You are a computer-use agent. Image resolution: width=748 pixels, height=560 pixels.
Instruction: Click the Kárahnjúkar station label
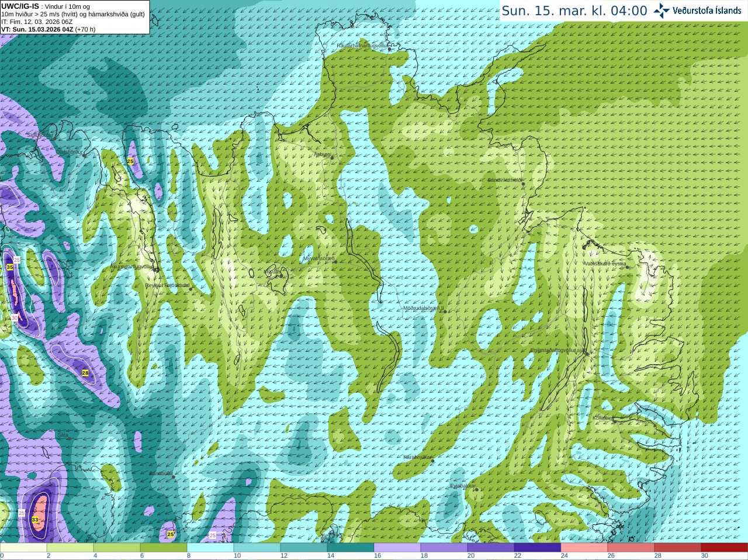click(x=417, y=457)
